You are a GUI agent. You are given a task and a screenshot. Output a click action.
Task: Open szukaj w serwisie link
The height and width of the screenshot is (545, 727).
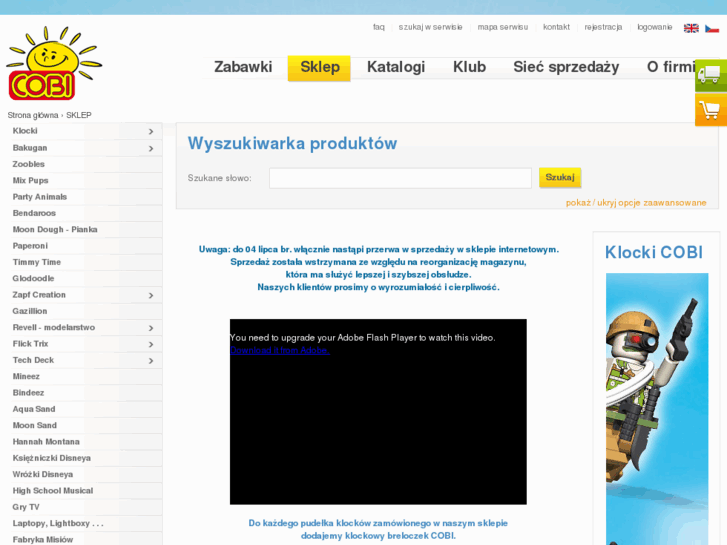tap(430, 27)
